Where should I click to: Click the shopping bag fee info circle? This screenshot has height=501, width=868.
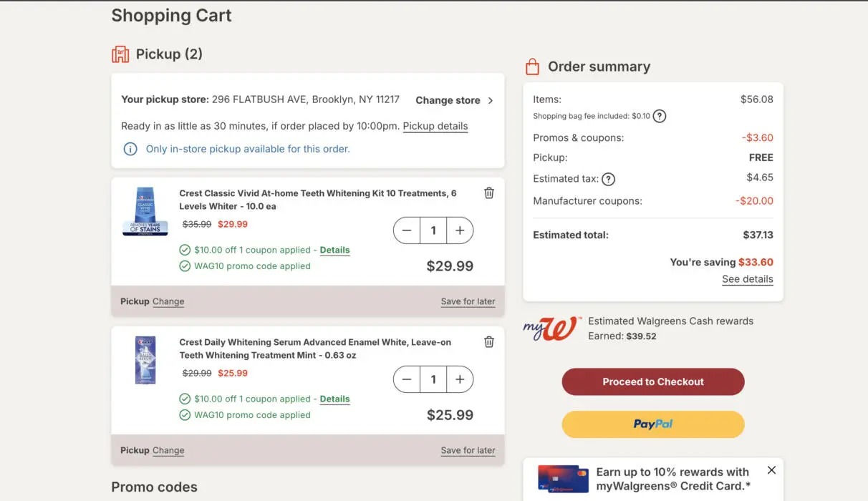[x=660, y=116]
